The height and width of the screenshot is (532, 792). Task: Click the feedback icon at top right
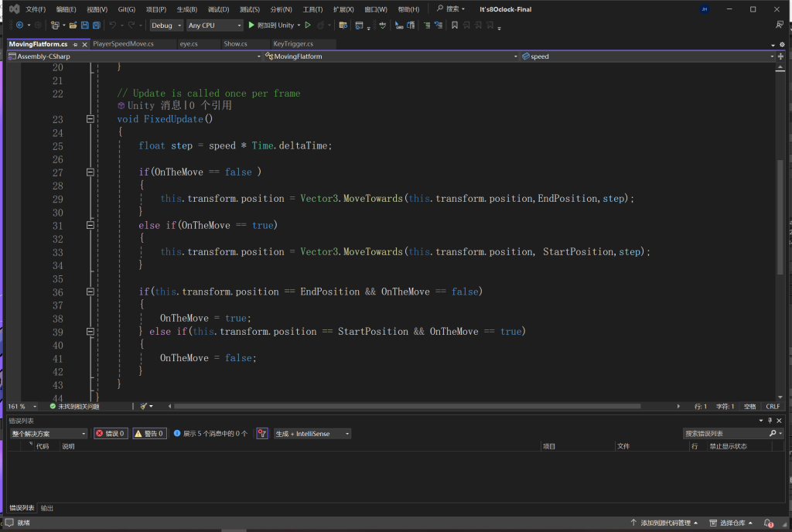coord(780,25)
